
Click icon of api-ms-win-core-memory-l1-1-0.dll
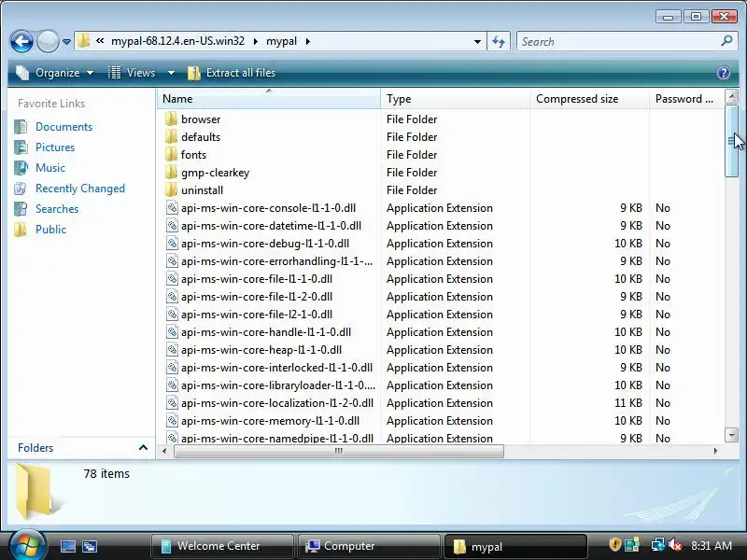click(172, 421)
